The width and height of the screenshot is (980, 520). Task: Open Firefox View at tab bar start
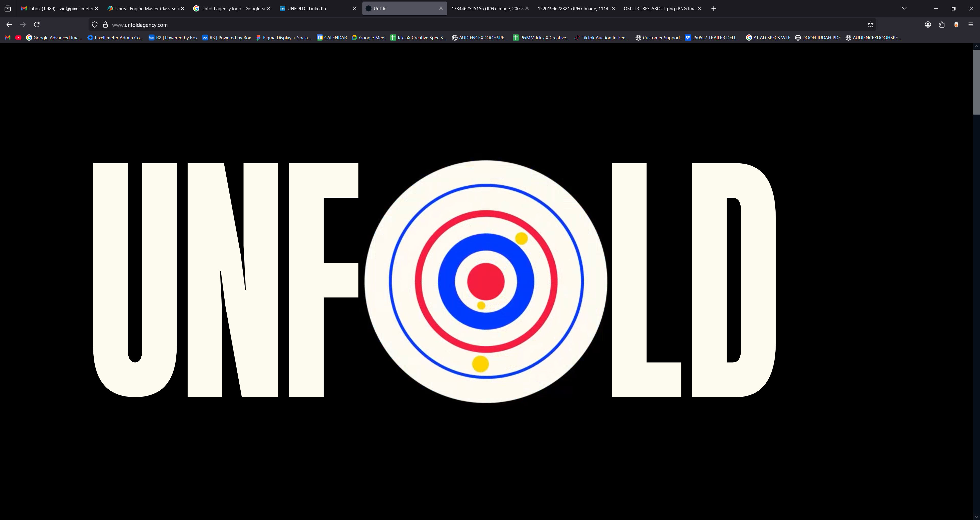coord(8,8)
